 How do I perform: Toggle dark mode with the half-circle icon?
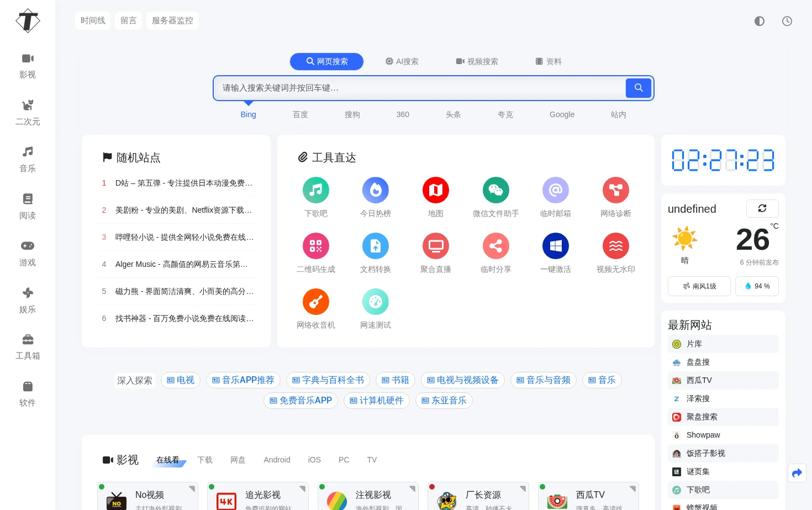[760, 21]
